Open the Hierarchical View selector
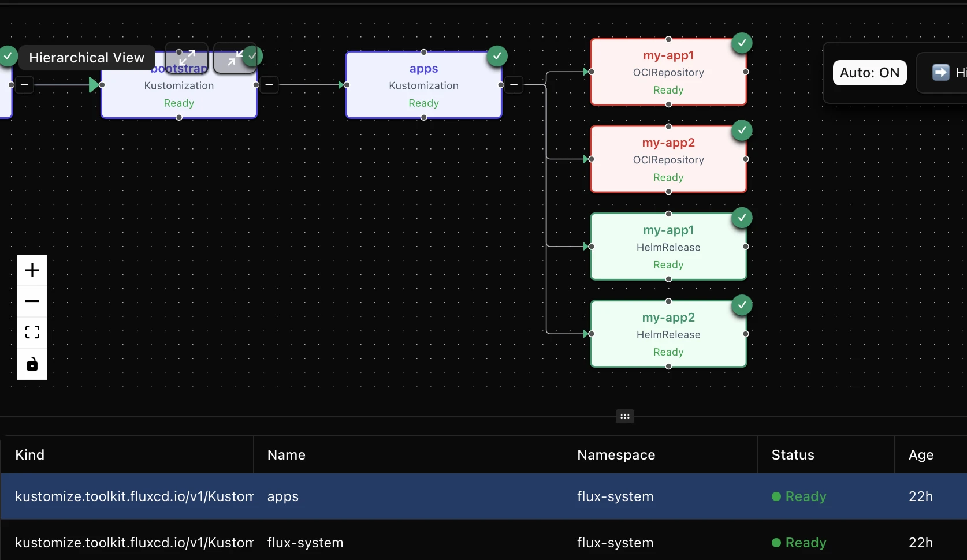 86,57
